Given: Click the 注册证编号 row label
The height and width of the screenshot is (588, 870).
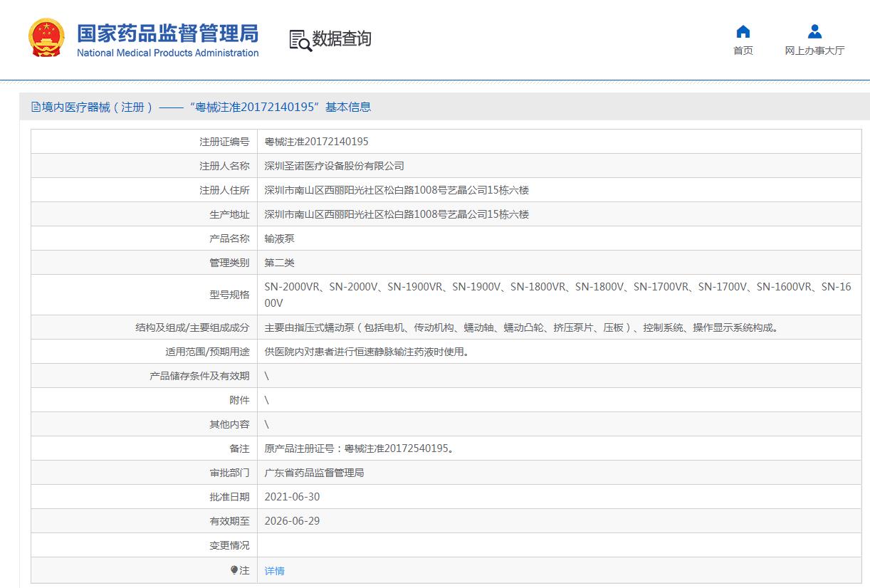Looking at the screenshot, I should click(x=224, y=142).
